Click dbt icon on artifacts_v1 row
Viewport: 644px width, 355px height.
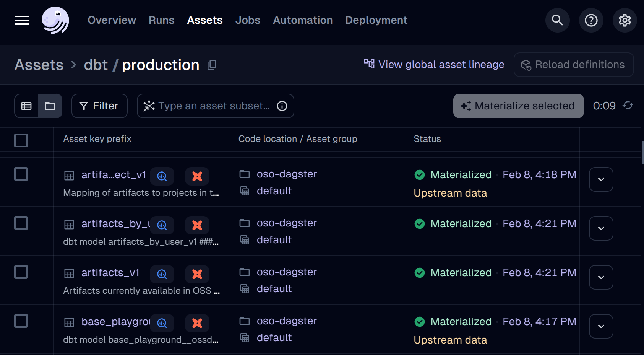[x=197, y=274]
